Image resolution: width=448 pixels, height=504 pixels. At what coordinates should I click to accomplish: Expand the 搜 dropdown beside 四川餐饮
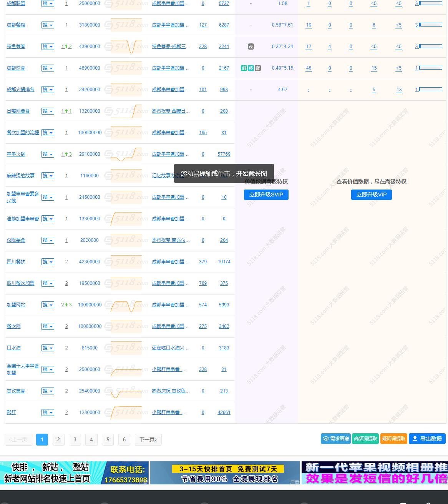48,262
